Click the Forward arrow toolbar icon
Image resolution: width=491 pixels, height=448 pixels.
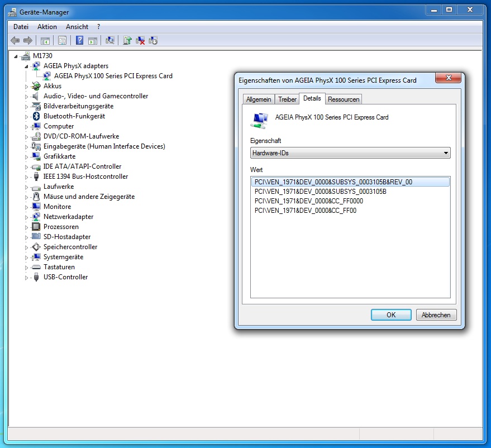pyautogui.click(x=28, y=40)
